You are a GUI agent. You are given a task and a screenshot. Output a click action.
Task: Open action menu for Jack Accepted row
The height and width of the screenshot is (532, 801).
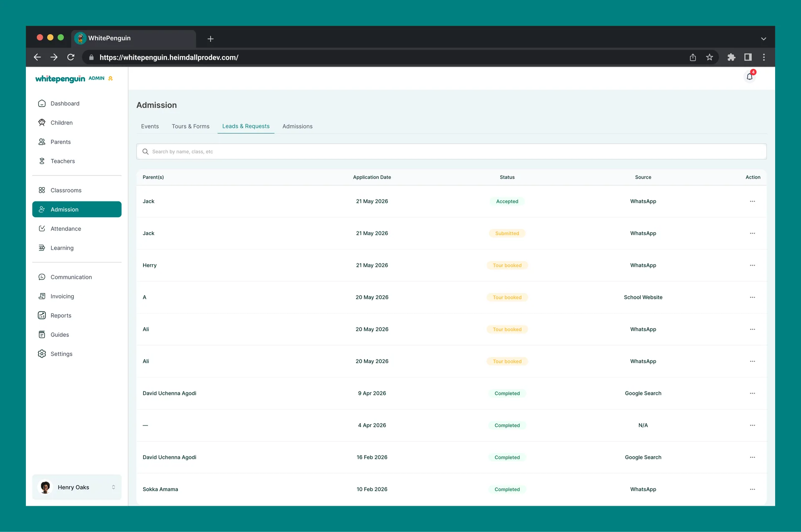(x=752, y=201)
